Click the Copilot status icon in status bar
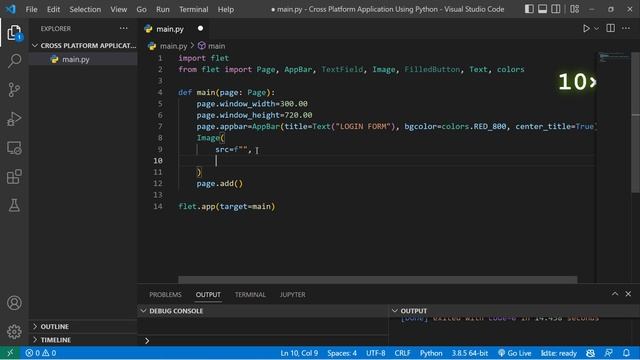 [590, 353]
